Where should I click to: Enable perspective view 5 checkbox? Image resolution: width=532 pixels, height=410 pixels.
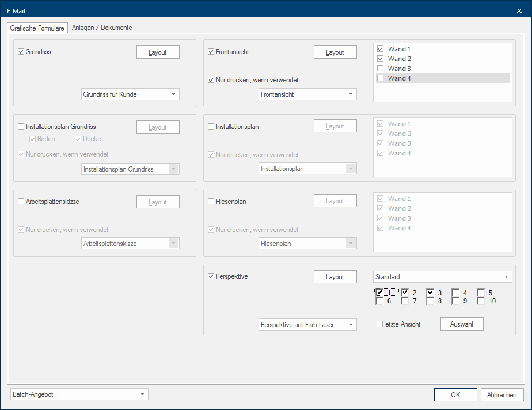481,293
